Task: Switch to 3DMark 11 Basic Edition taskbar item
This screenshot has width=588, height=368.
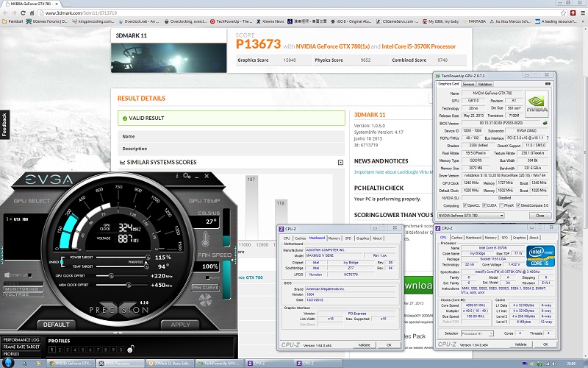Action: 170,363
